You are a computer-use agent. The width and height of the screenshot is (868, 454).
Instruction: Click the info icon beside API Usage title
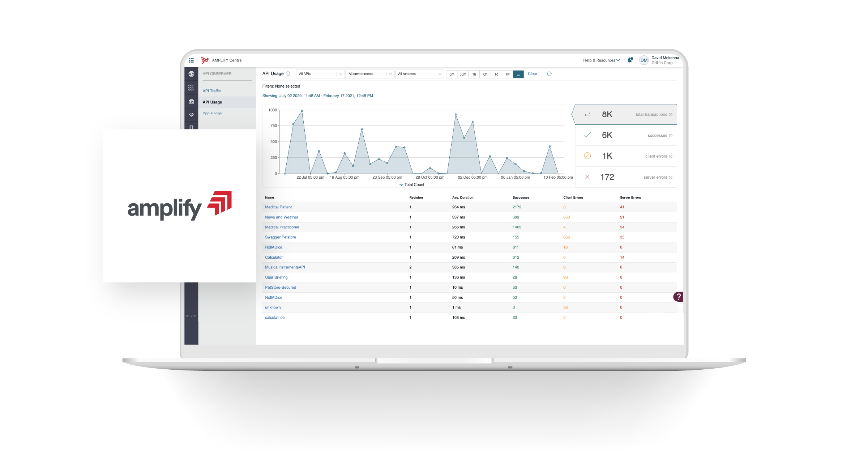click(x=288, y=73)
